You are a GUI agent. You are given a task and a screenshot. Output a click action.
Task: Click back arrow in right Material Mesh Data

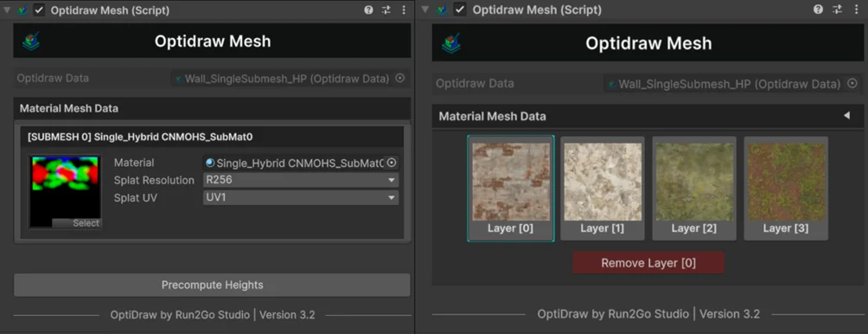point(846,116)
